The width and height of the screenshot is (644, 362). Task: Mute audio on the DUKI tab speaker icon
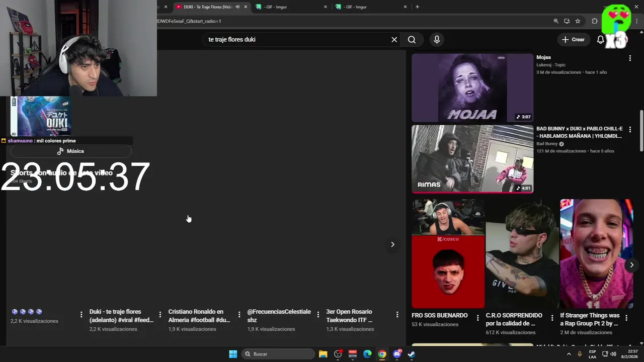pos(237,7)
